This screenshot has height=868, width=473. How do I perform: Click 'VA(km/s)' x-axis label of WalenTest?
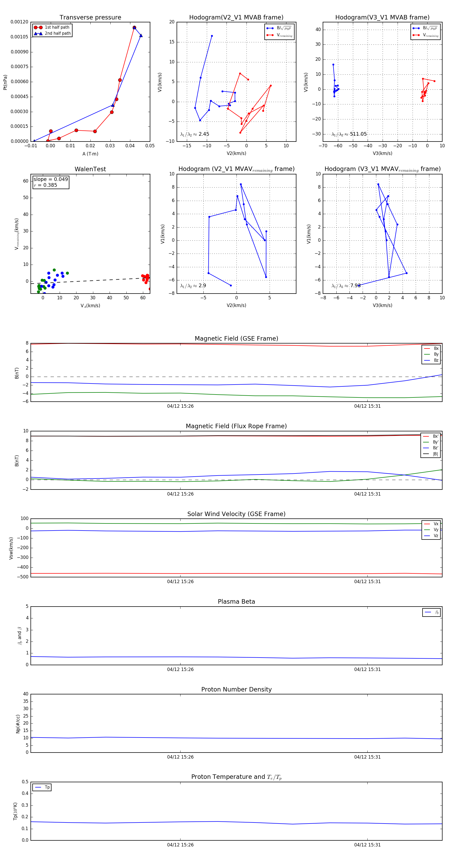click(x=90, y=306)
